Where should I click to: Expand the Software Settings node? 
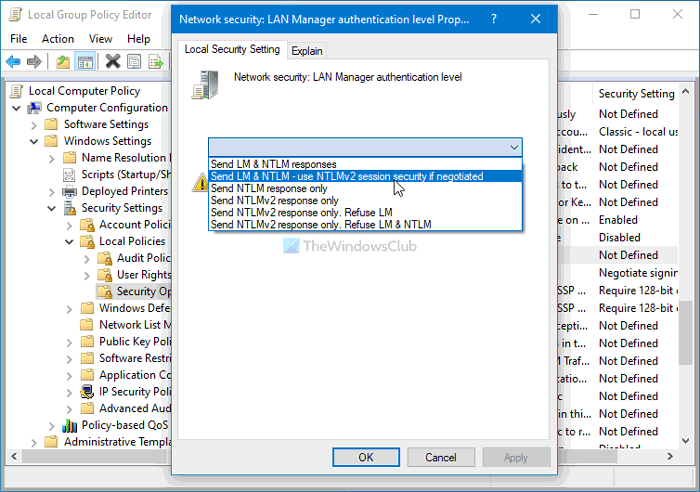pyautogui.click(x=34, y=125)
